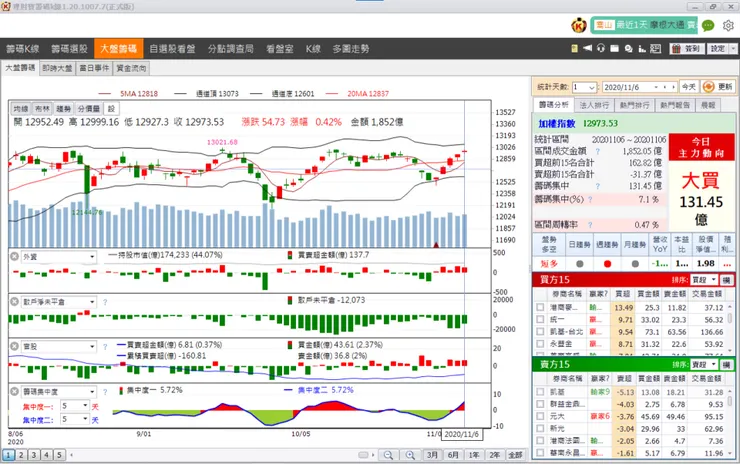Click help question mark beside 散戶淨未平倉
Screen dimensions: 740x464
click(105, 302)
